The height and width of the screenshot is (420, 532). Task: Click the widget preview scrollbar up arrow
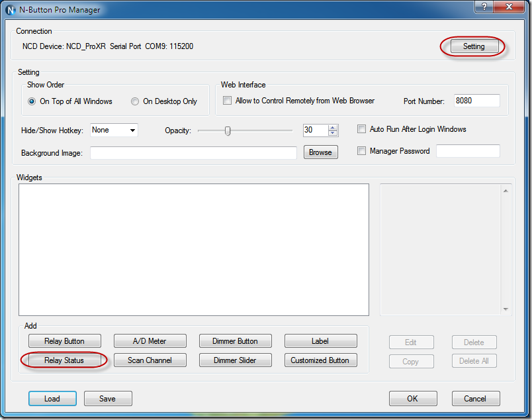(506, 191)
